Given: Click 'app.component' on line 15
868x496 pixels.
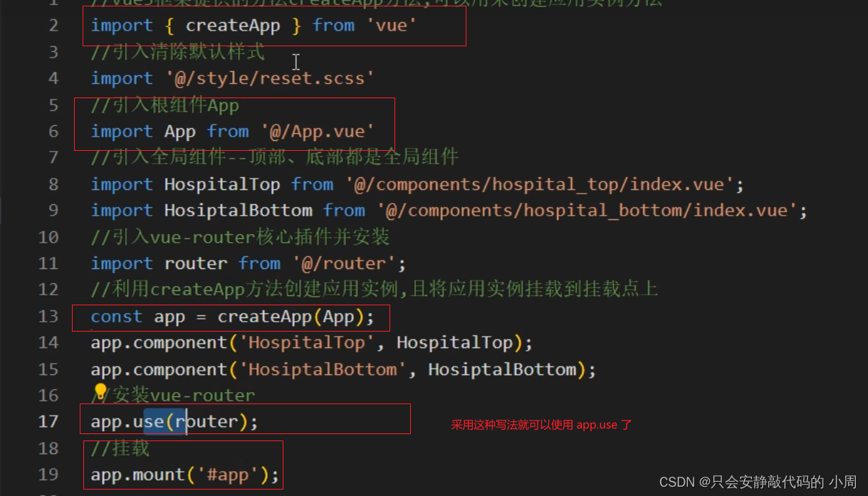Looking at the screenshot, I should [159, 370].
